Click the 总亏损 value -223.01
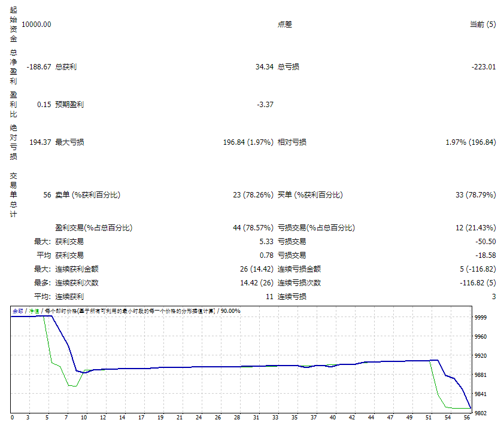The image size is (504, 426). pyautogui.click(x=483, y=67)
